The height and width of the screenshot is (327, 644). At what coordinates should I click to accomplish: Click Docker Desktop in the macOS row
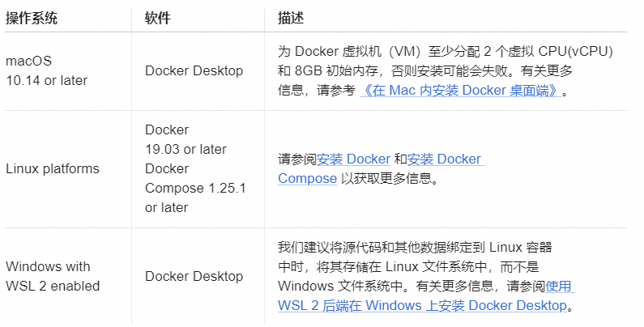(194, 70)
